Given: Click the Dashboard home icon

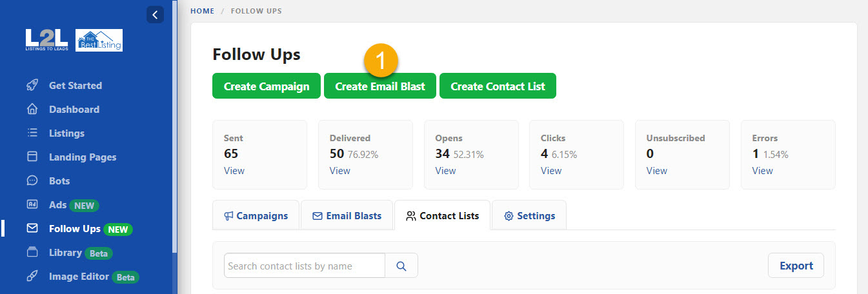Looking at the screenshot, I should [32, 109].
